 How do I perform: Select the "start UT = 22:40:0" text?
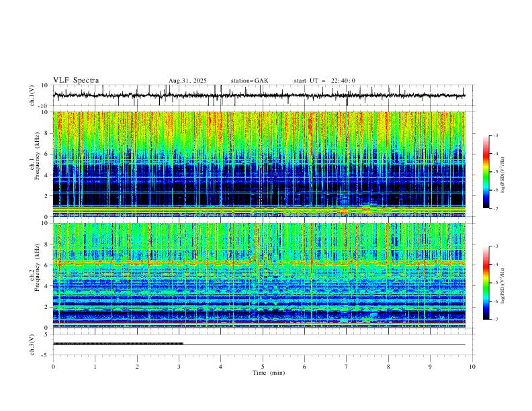click(x=324, y=81)
